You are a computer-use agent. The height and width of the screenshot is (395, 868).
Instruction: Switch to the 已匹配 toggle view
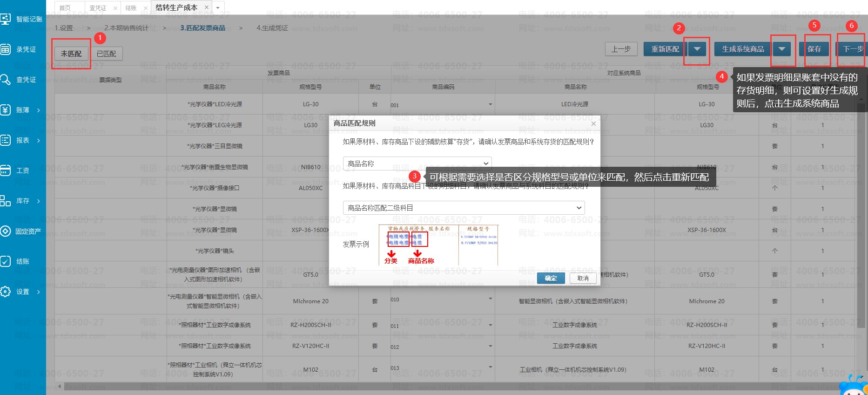click(107, 54)
